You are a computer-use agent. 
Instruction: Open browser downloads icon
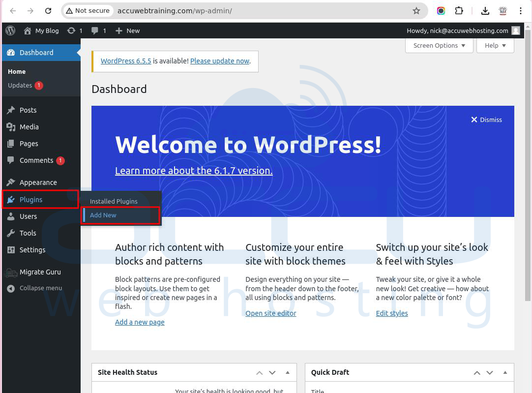tap(485, 11)
